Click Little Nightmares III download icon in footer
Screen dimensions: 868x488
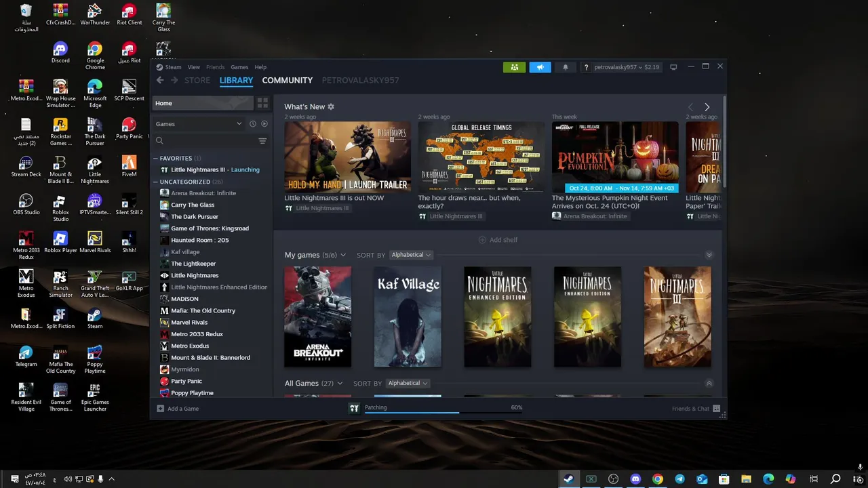354,408
